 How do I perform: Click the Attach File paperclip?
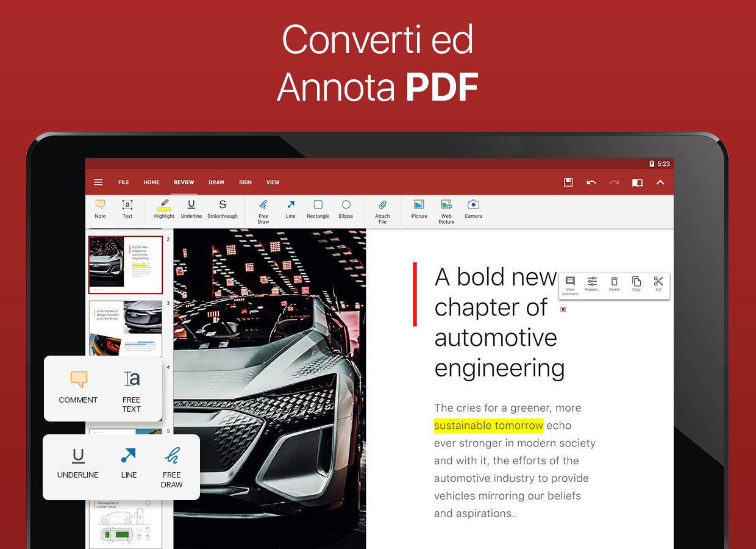click(382, 212)
